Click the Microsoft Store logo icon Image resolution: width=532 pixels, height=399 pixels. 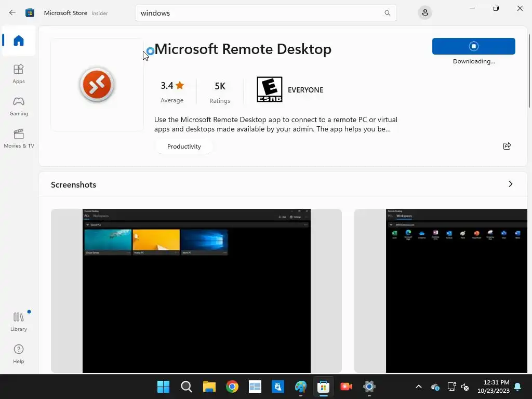[30, 13]
